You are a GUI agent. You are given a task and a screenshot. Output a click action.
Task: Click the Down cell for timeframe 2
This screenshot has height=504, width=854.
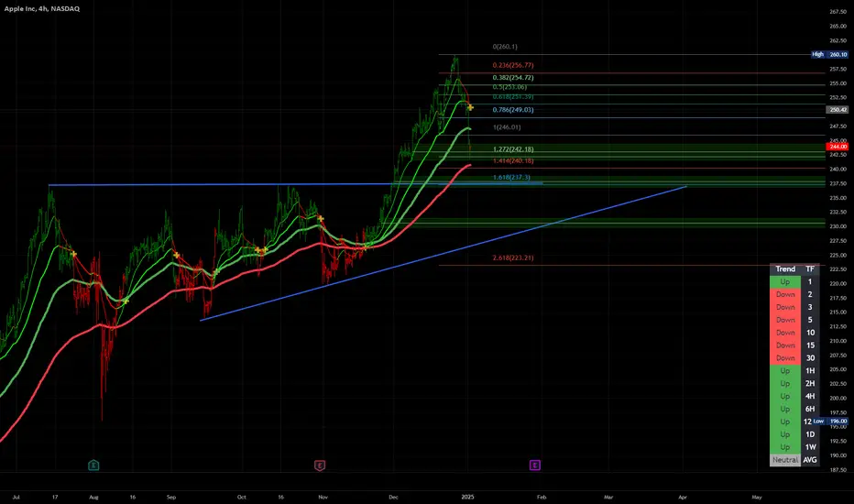point(785,294)
